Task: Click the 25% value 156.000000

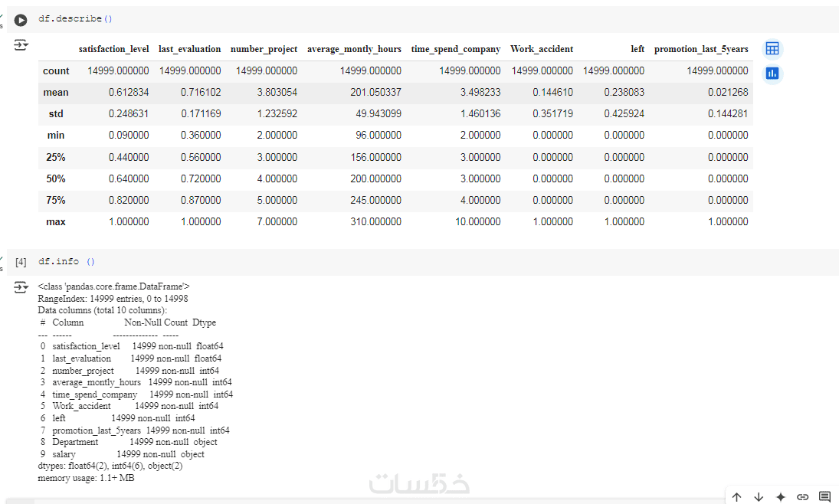Action: coord(375,157)
